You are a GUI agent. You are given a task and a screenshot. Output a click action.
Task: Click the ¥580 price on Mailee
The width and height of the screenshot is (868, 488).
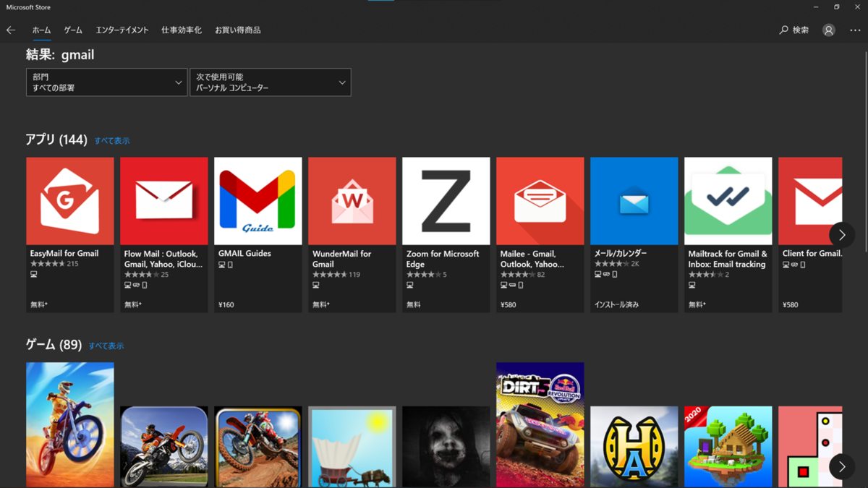pos(509,305)
